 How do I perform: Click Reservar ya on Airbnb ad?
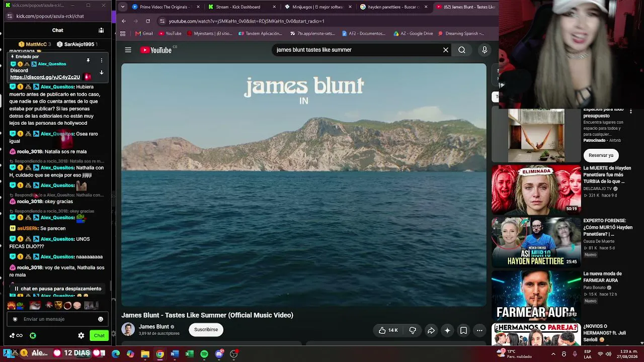click(x=601, y=155)
